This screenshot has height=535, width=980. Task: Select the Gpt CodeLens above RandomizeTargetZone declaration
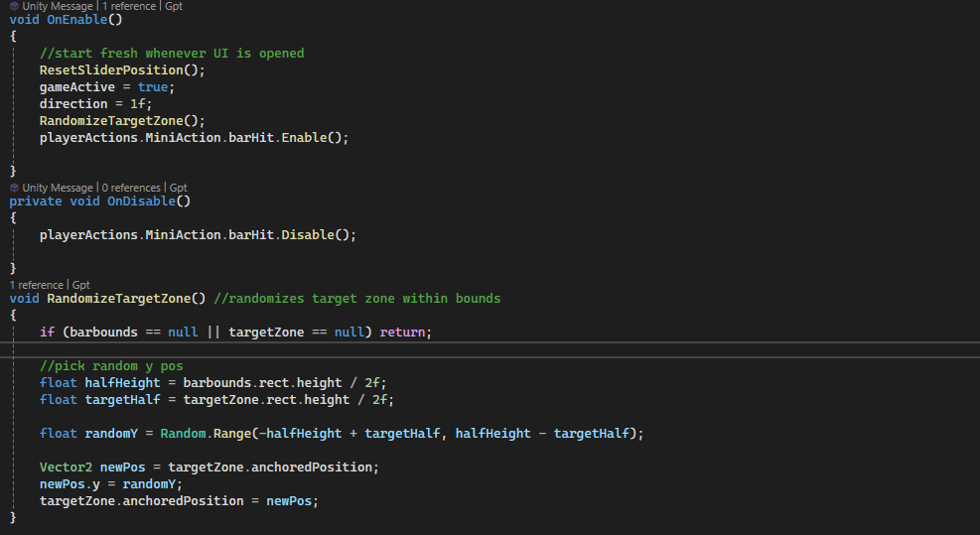tap(81, 285)
